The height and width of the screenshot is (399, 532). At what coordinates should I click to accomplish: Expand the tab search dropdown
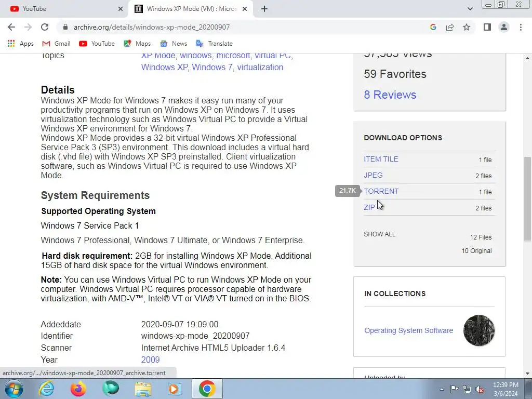pyautogui.click(x=470, y=9)
